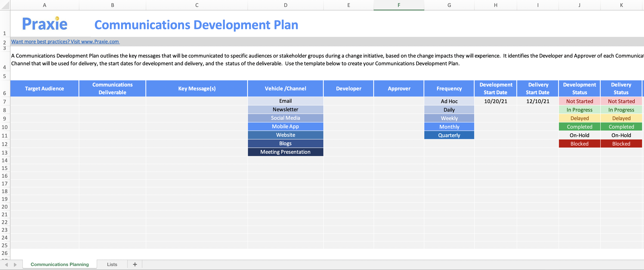Click the Target Audience header cell
This screenshot has height=270, width=644.
tap(44, 88)
